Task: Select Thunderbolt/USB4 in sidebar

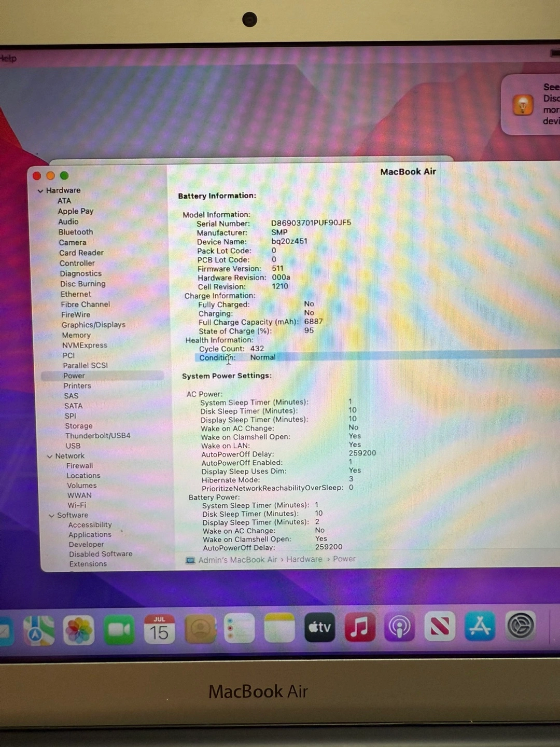Action: (x=98, y=436)
